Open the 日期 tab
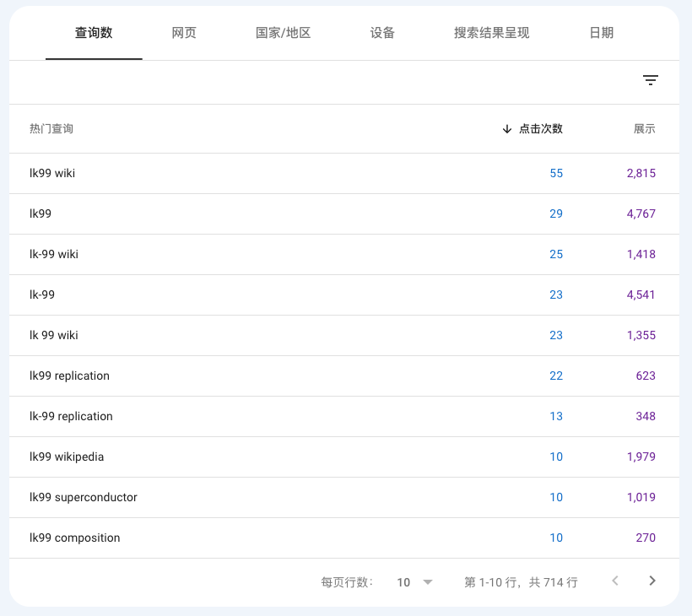Image resolution: width=692 pixels, height=616 pixels. pyautogui.click(x=601, y=33)
